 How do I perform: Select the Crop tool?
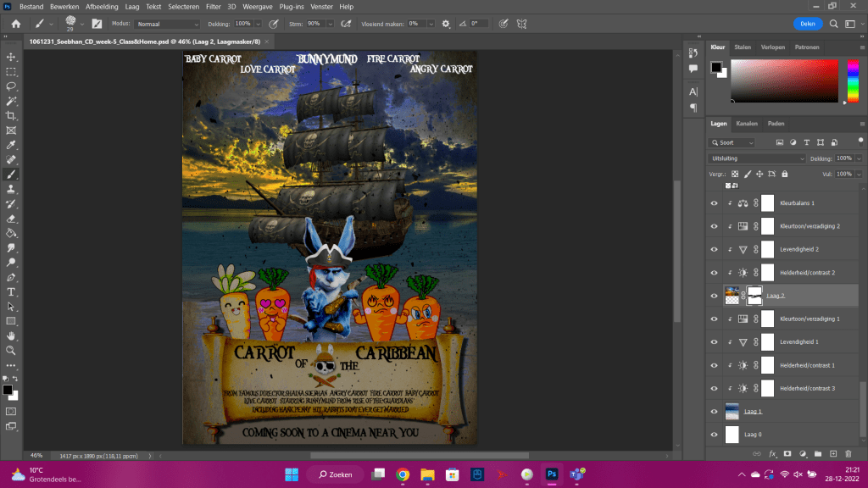point(11,116)
